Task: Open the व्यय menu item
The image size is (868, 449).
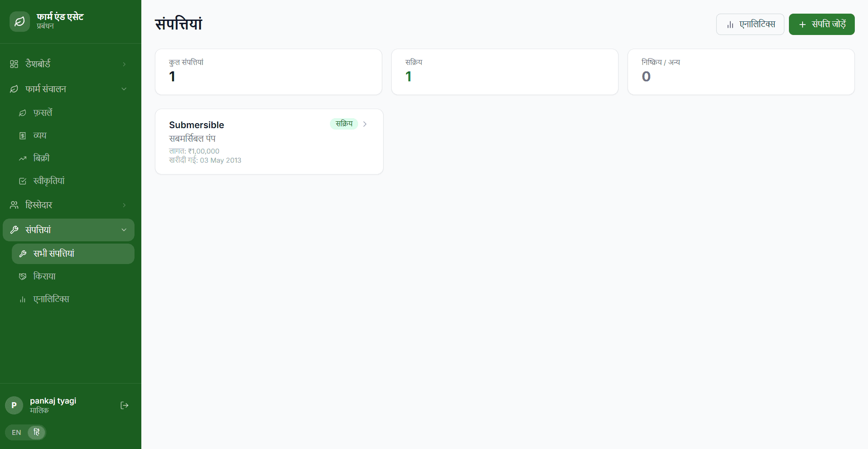Action: (73, 135)
